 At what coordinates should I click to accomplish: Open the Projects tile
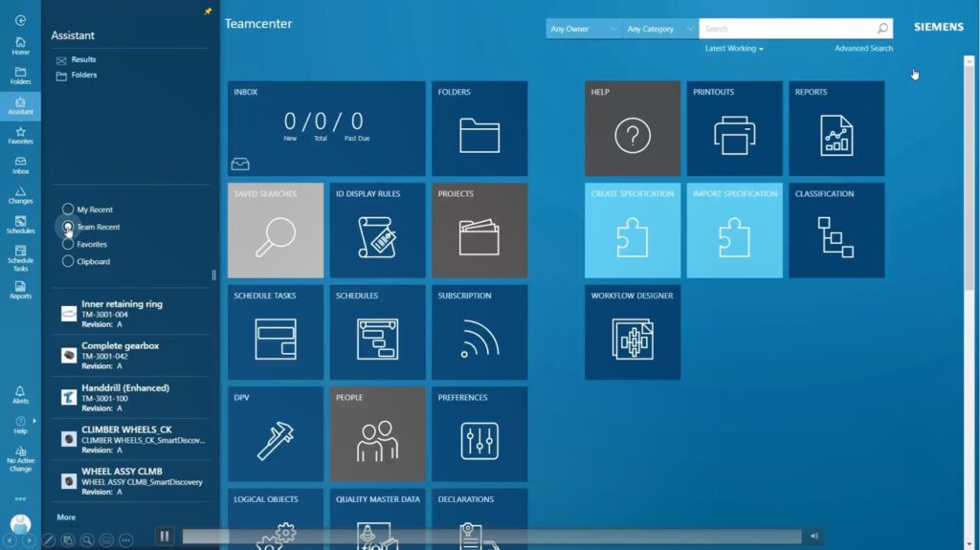479,230
